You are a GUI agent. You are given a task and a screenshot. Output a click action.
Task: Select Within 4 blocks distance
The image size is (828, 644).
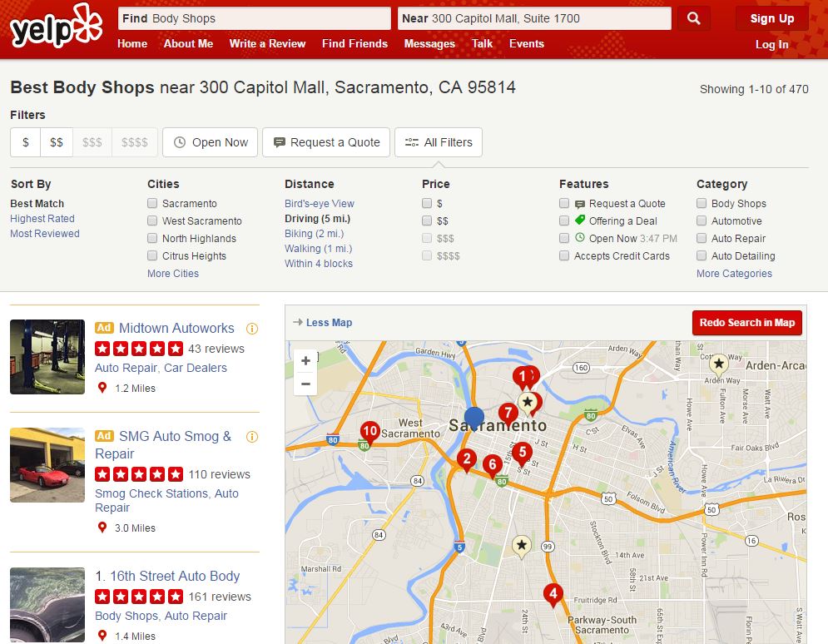click(319, 264)
